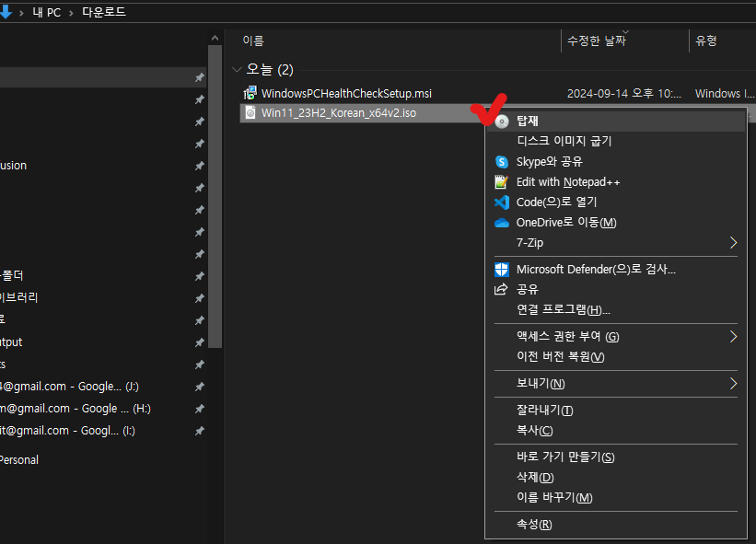Click pin icon next to 폴더 entry
The width and height of the screenshot is (756, 544).
[200, 276]
